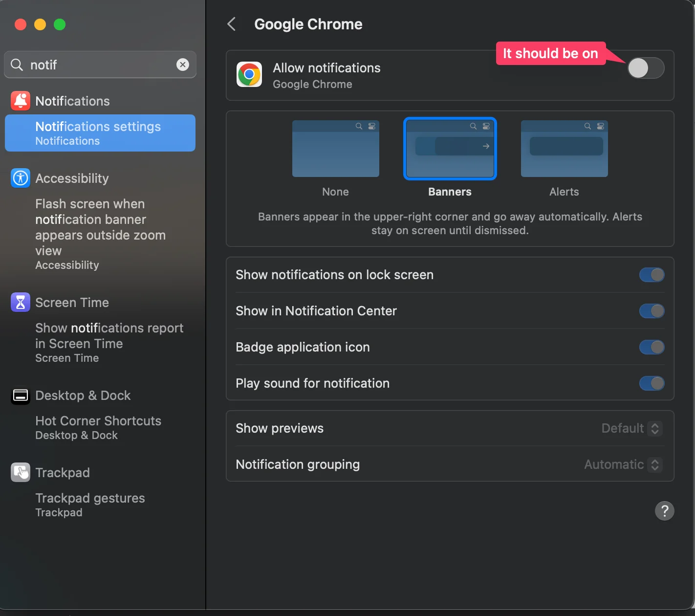Image resolution: width=695 pixels, height=616 pixels.
Task: Click the magnifying glass search icon
Action: click(x=17, y=65)
